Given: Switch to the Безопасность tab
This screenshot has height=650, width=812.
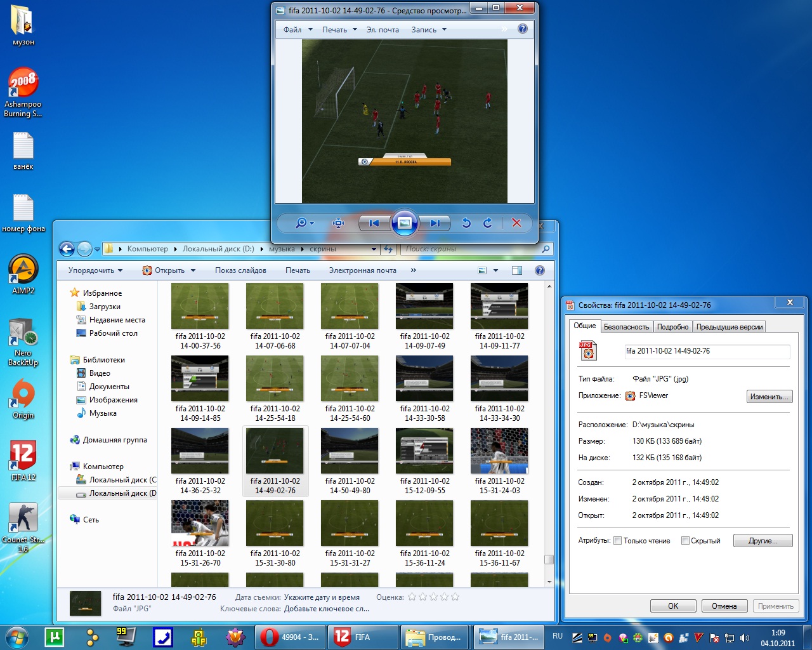Looking at the screenshot, I should [x=626, y=327].
